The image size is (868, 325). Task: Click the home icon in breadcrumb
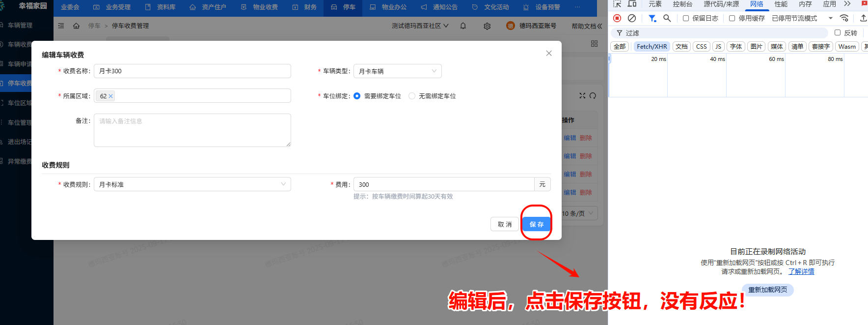pos(76,26)
